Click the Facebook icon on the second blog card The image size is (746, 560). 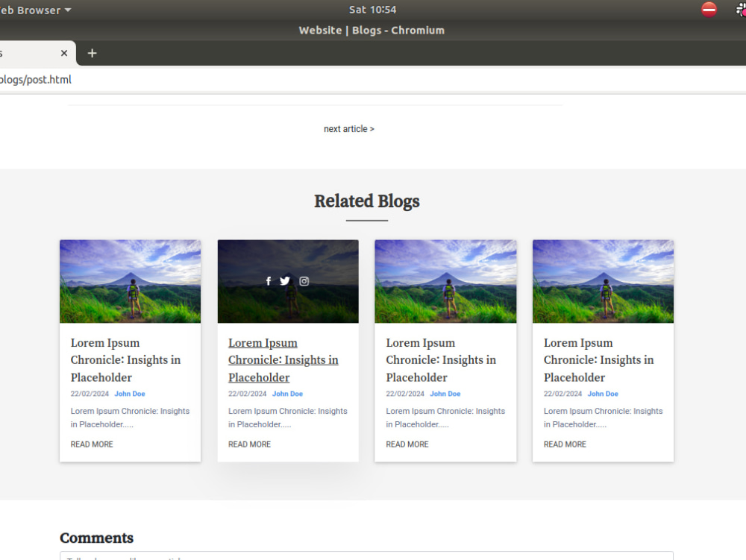269,281
